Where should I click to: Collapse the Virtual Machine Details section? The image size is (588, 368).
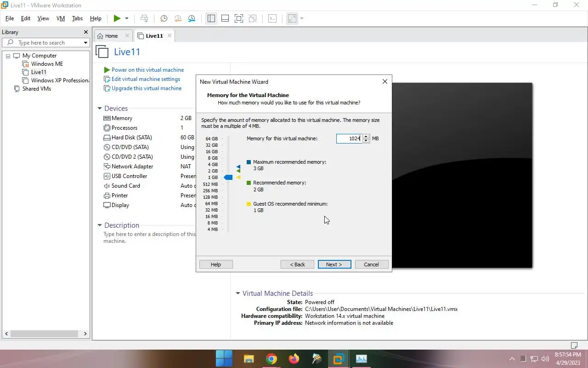pos(238,293)
